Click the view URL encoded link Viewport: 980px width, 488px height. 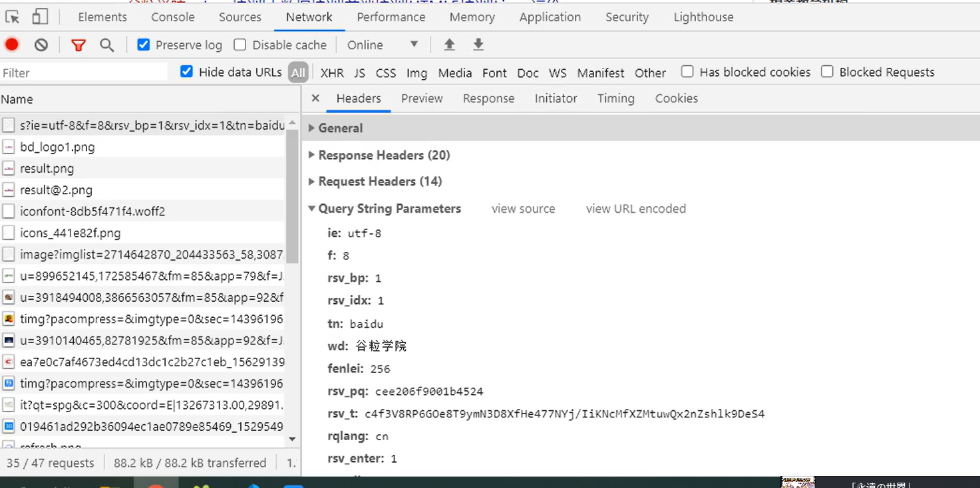coord(635,209)
